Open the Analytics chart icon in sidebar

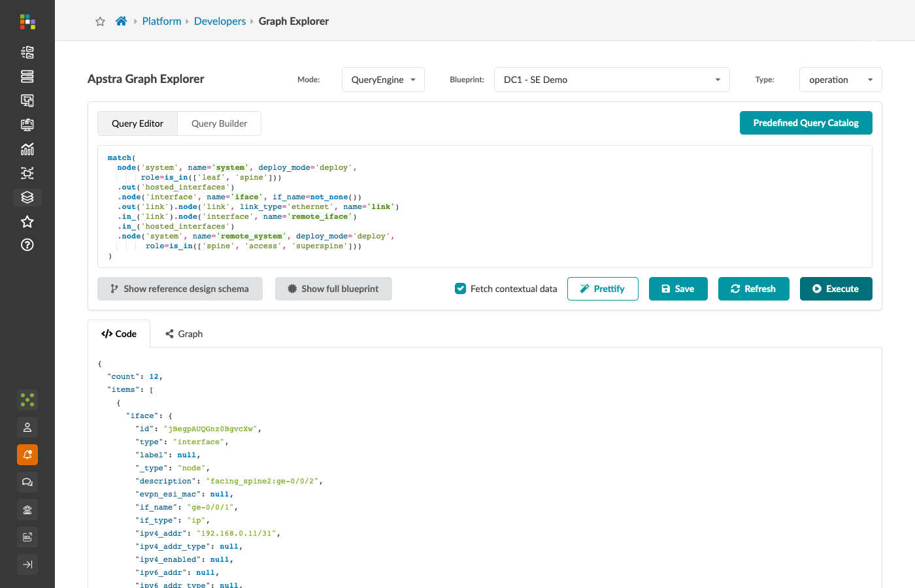pos(27,149)
